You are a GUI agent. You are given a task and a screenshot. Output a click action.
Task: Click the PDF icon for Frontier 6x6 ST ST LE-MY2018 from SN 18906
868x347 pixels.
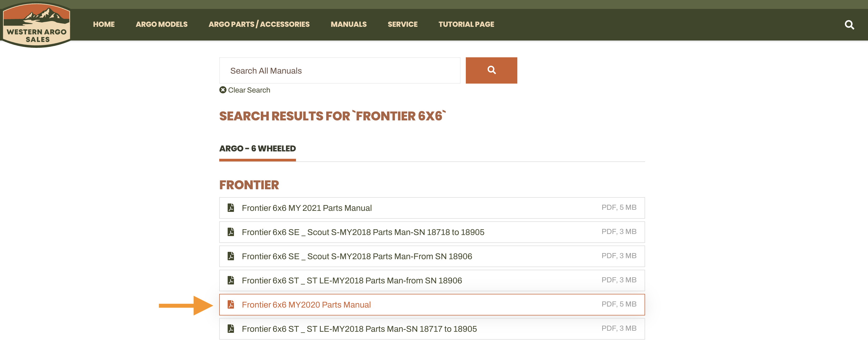(x=231, y=280)
